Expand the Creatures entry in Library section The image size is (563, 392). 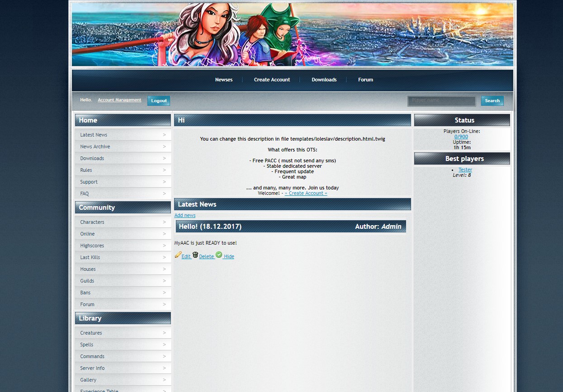click(x=165, y=332)
